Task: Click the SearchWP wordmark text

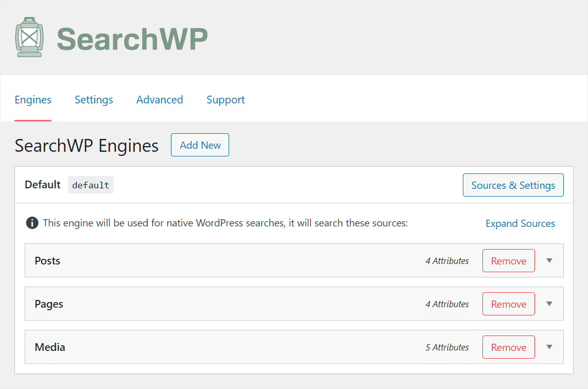Action: (x=132, y=39)
